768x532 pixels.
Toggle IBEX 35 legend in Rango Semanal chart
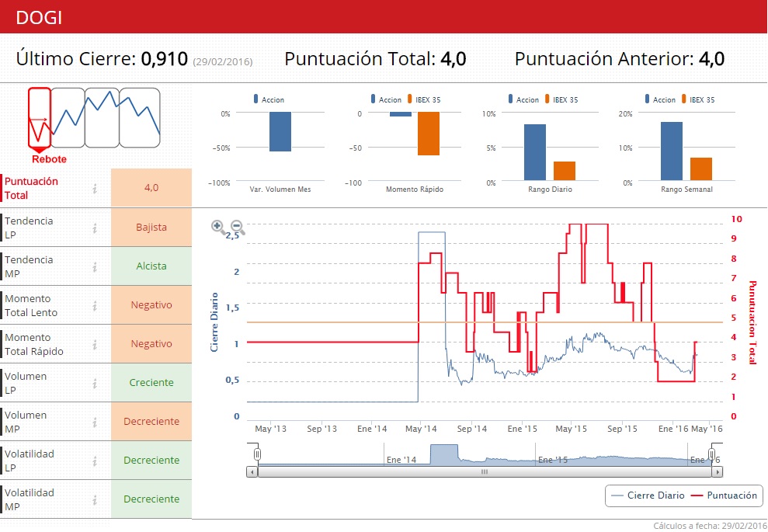click(x=698, y=99)
